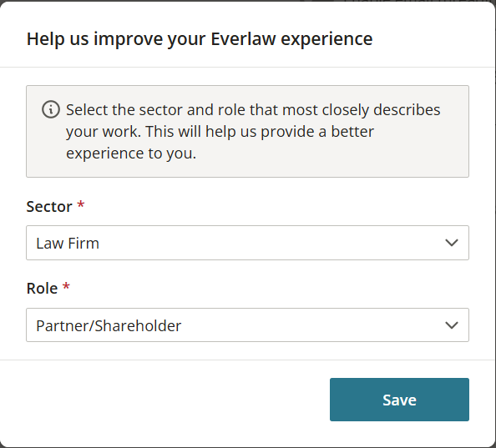Click "experience to you." line in banner
This screenshot has width=496, height=448.
[131, 154]
